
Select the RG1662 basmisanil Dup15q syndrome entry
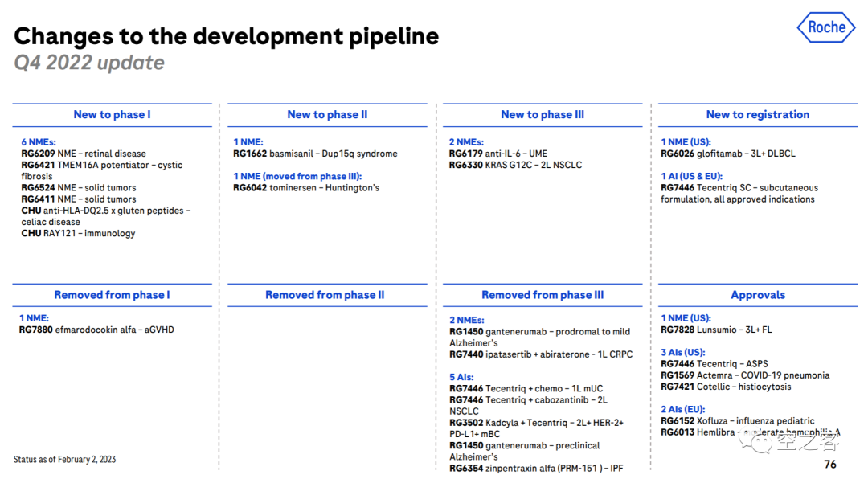315,154
